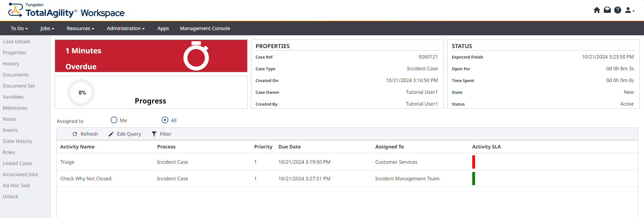Click the Filter funnel icon
Viewport: 644px width, 218px height.
(154, 134)
